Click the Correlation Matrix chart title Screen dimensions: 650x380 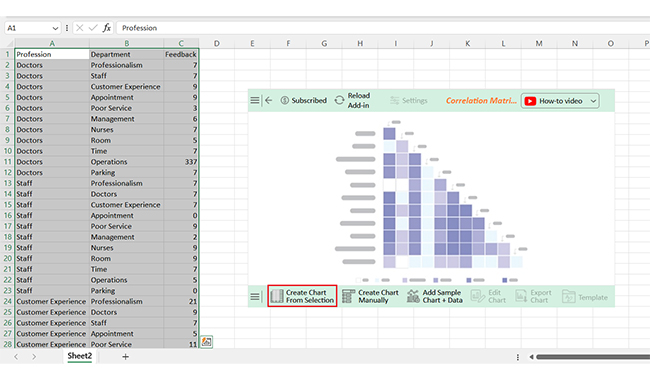(481, 100)
